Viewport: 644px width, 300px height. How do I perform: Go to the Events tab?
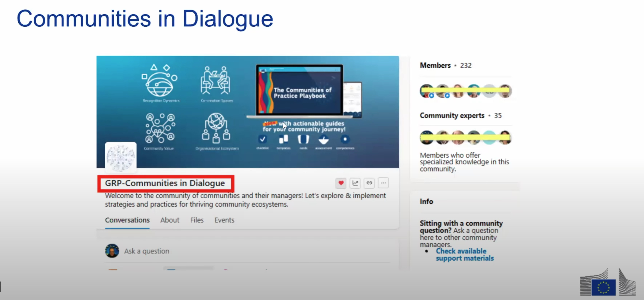pos(224,220)
